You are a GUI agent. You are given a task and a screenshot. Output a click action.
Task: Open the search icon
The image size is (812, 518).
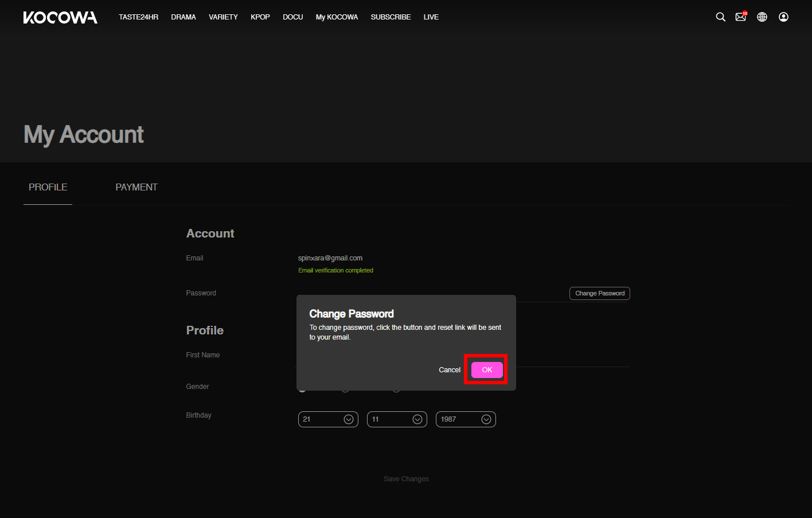tap(721, 17)
